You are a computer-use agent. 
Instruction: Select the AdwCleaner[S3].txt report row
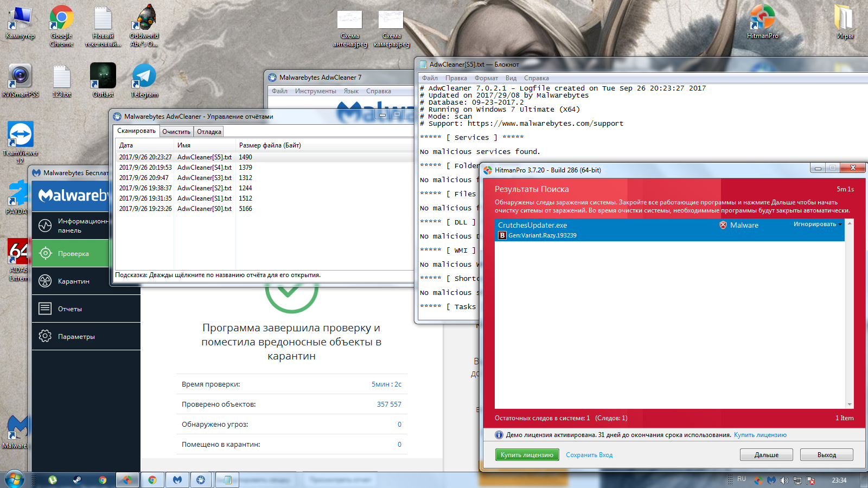pyautogui.click(x=265, y=178)
